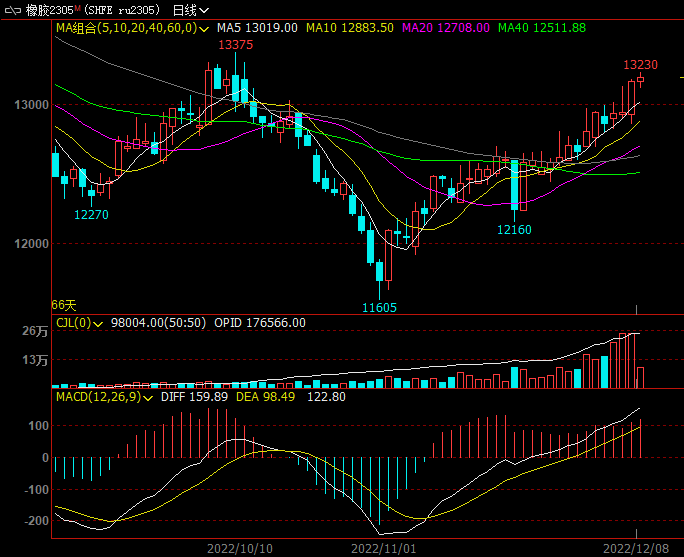Click the 98004.00(50:50) volume value
This screenshot has width=684, height=557.
pos(158,323)
